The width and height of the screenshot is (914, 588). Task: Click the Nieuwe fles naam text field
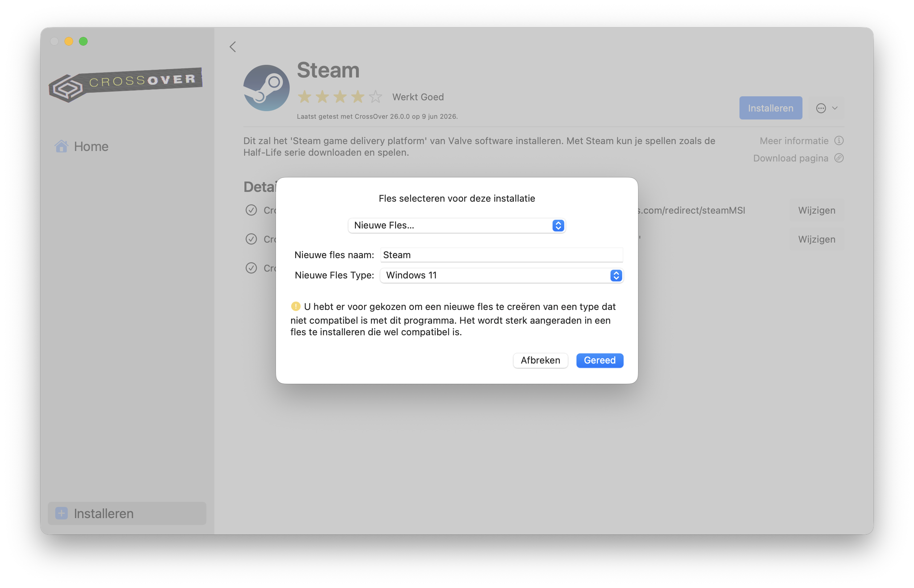click(x=501, y=255)
